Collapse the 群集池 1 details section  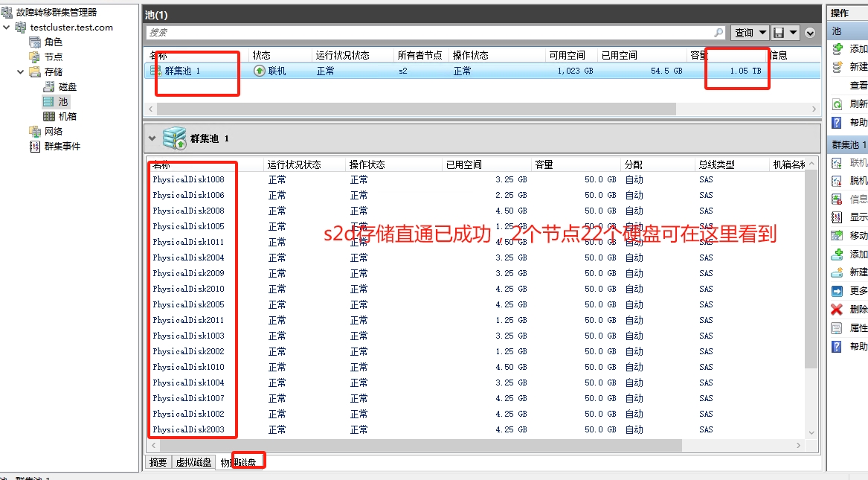click(x=152, y=138)
